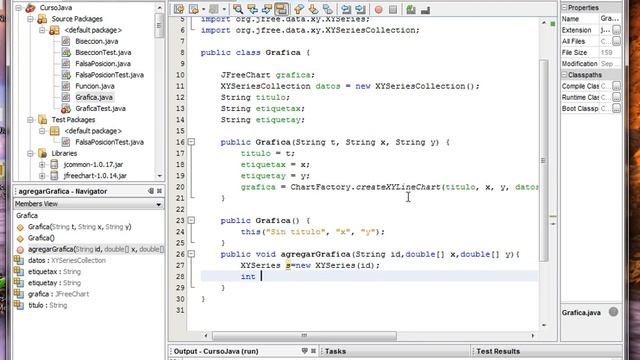Open the Compile Classpath ellipsis button
Viewport: 640px width, 360px height.
point(616,86)
